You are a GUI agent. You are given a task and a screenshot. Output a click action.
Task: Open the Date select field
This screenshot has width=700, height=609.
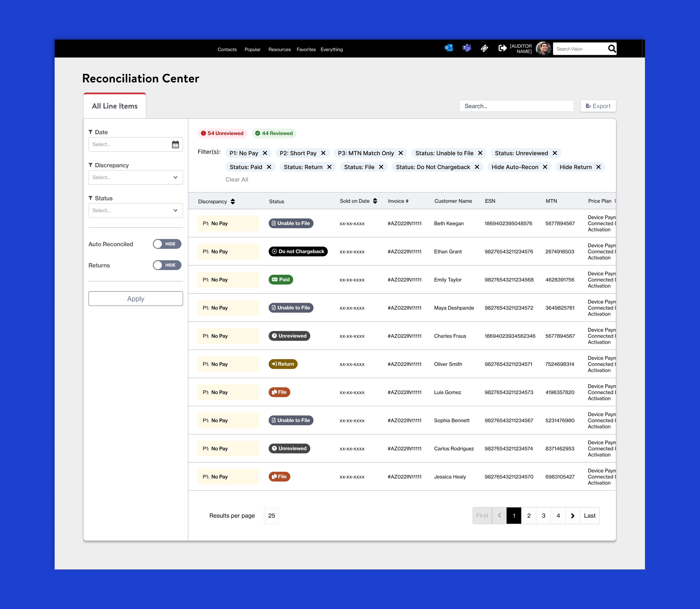point(136,144)
